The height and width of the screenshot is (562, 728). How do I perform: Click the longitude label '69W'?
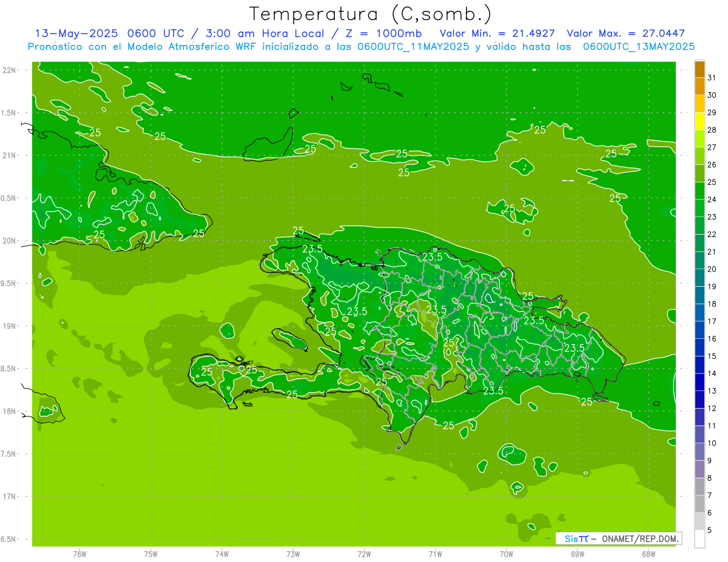577,554
